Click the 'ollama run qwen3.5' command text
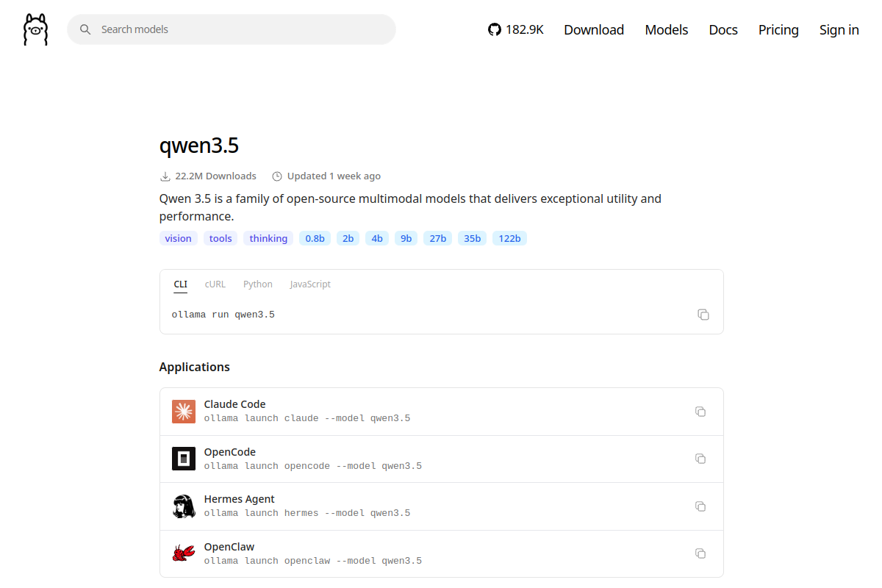This screenshot has height=588, width=882. pyautogui.click(x=223, y=315)
